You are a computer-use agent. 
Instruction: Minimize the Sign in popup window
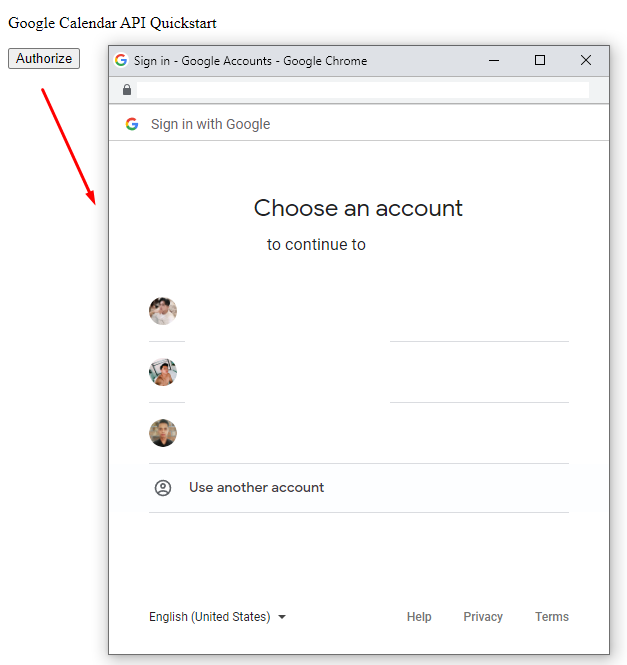[x=494, y=61]
